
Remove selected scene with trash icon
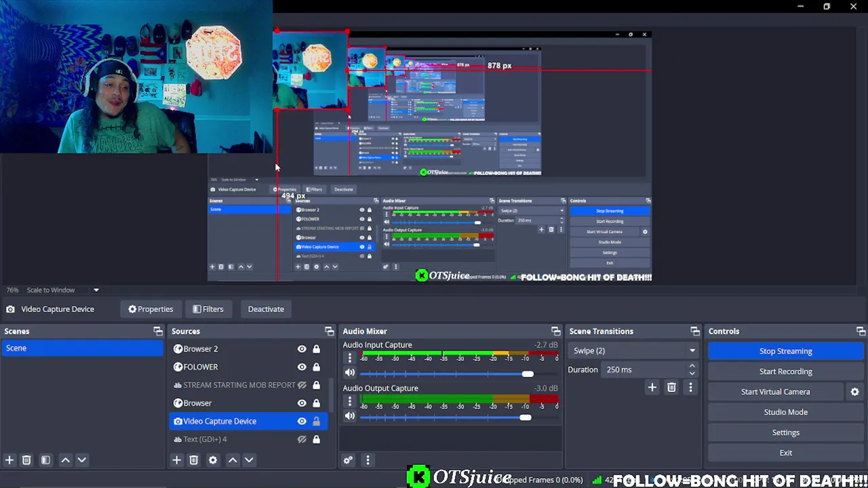[x=26, y=460]
